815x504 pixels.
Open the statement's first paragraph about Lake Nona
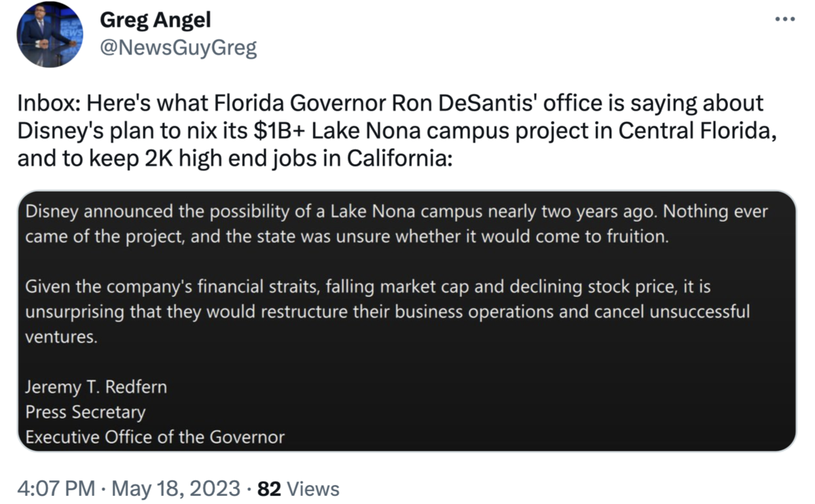396,224
